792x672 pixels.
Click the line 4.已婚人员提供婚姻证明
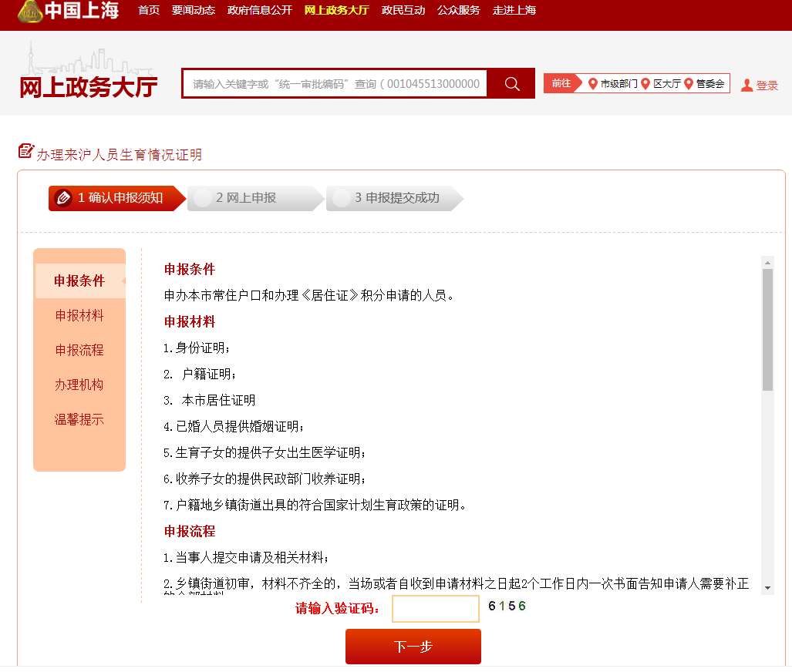[x=234, y=427]
